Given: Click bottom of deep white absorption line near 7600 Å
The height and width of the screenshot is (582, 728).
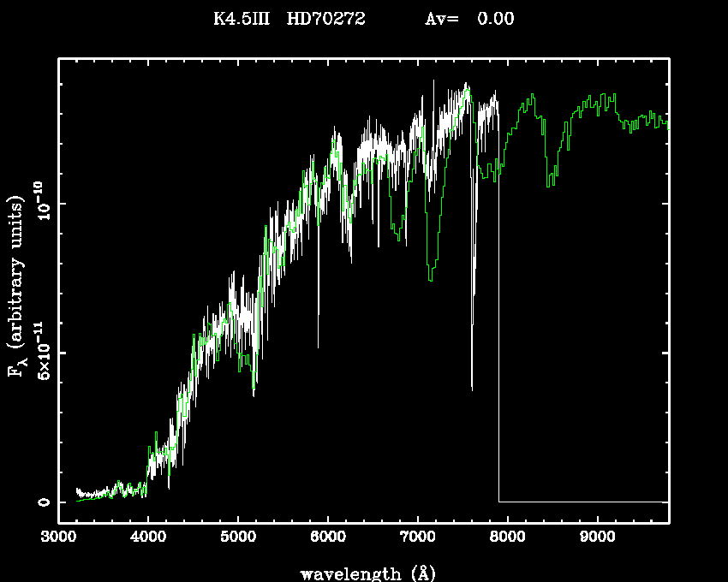Looking at the screenshot, I should (472, 388).
